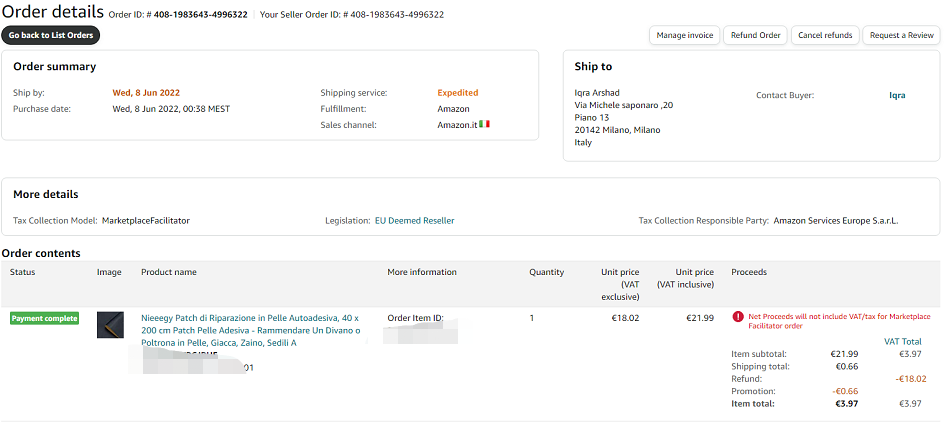The image size is (945, 424).
Task: Click the MarketplaceFacilitator tax model value
Action: click(x=146, y=220)
